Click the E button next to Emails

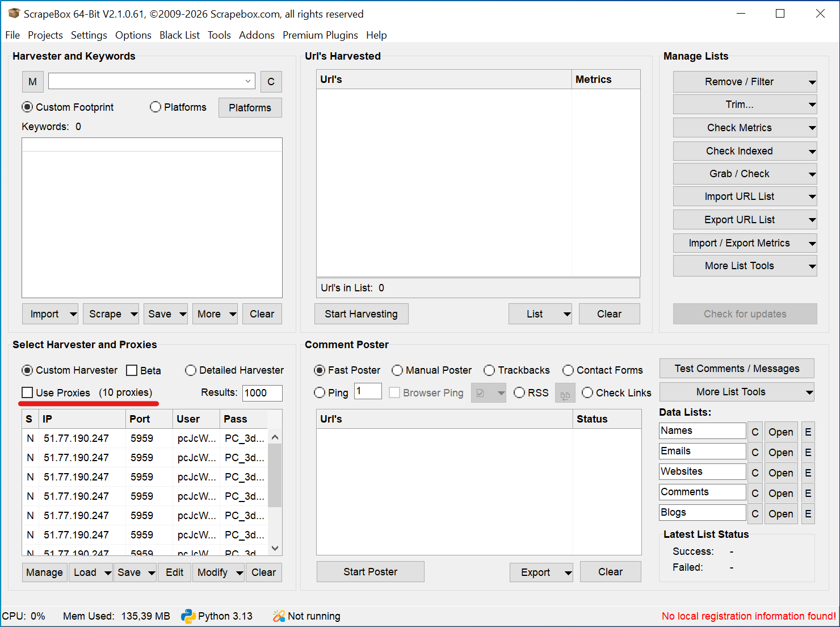808,453
